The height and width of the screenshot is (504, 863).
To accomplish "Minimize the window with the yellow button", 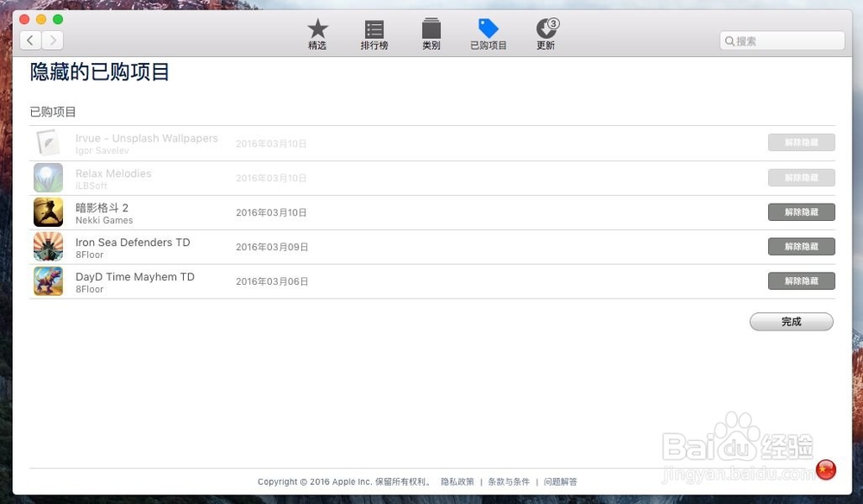I will (41, 19).
